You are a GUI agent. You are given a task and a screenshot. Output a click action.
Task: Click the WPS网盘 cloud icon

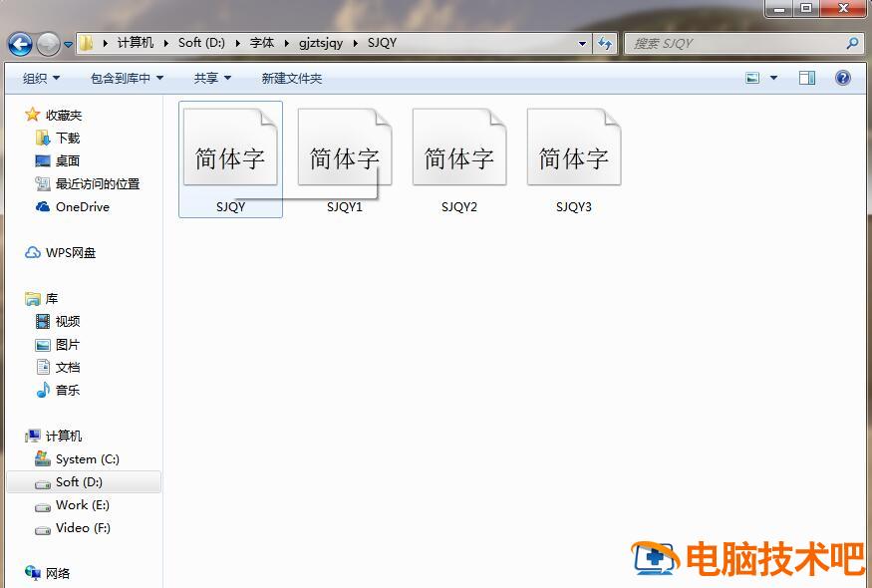point(32,252)
